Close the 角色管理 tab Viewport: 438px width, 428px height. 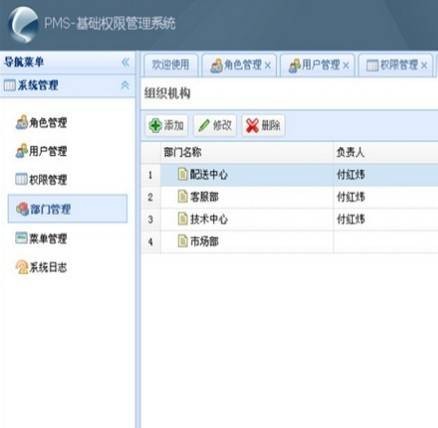(x=268, y=66)
